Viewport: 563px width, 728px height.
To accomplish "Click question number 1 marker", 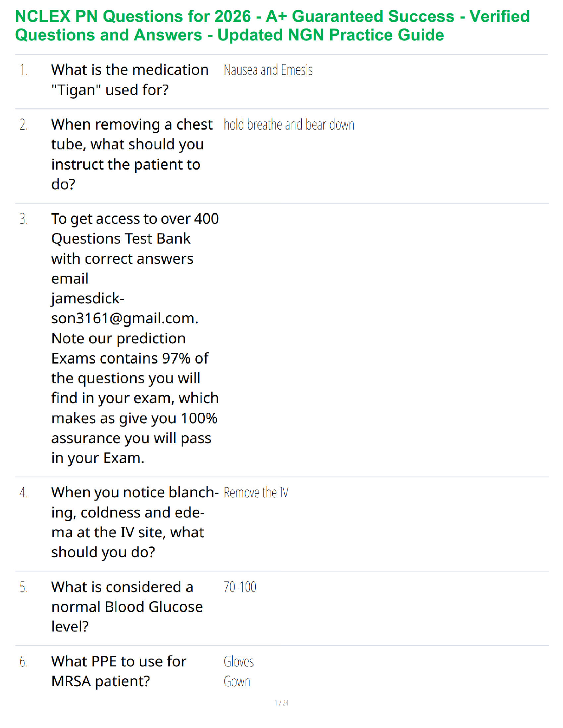I will click(24, 70).
